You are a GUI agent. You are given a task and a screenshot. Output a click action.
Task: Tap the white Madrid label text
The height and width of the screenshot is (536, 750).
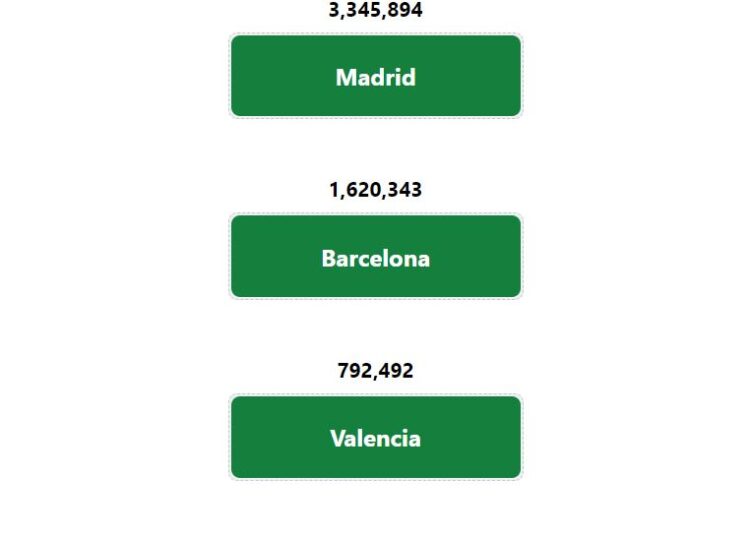(375, 77)
